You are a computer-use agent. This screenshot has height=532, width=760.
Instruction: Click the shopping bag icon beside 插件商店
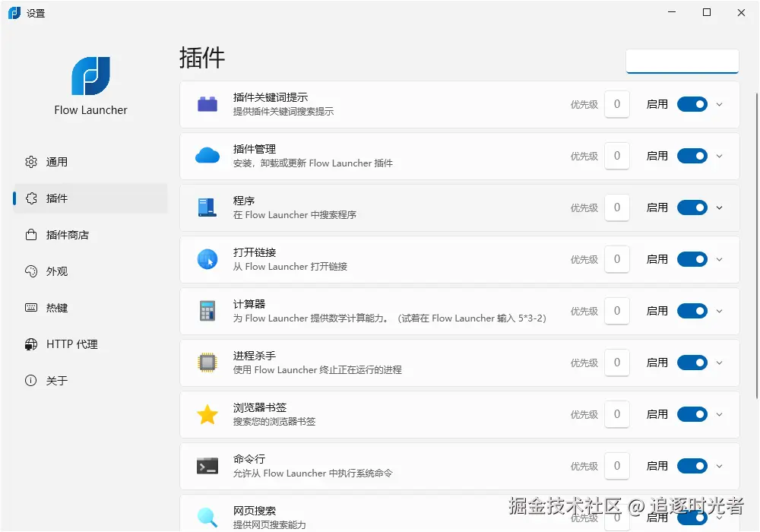31,235
